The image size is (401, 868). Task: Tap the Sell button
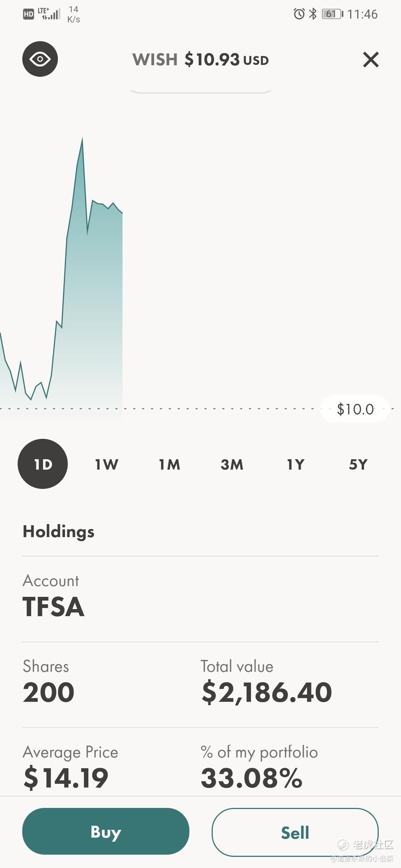coord(295,832)
